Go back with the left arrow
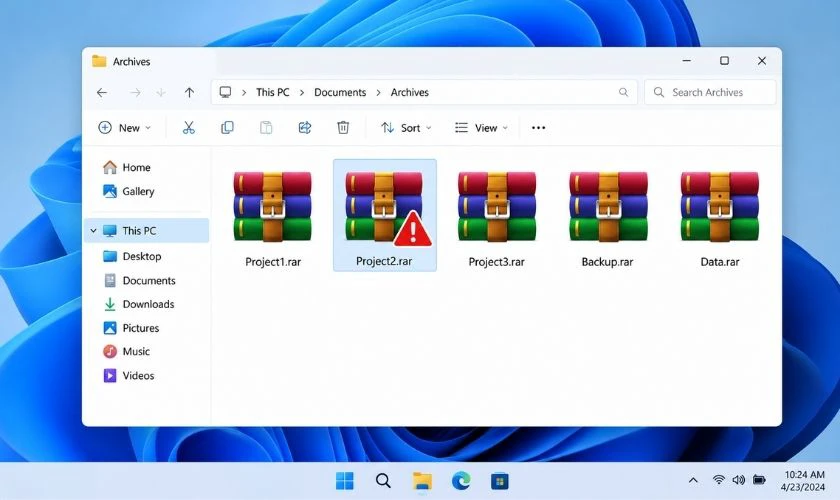 pyautogui.click(x=102, y=93)
